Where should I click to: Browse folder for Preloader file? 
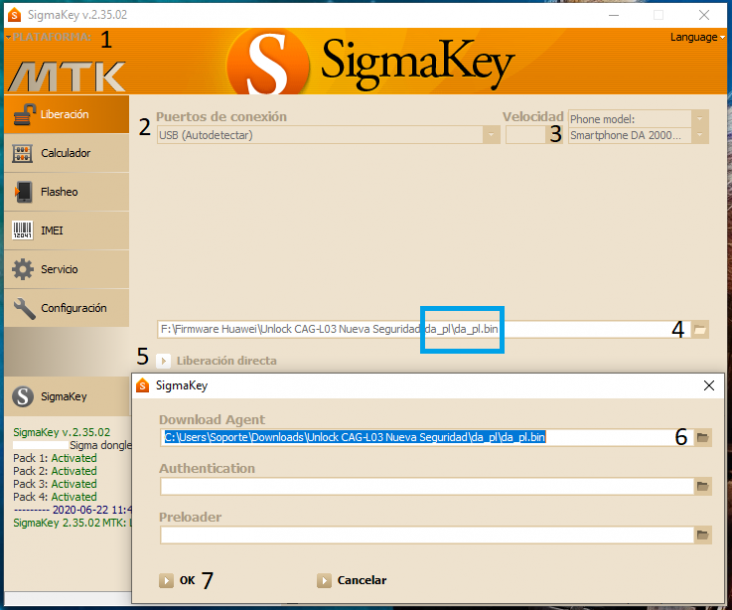(x=703, y=535)
